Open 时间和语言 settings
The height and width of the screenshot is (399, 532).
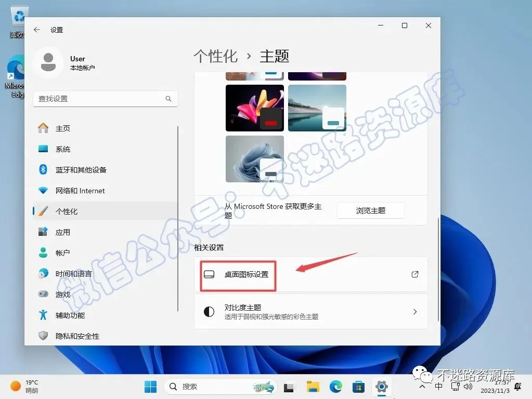coord(105,274)
